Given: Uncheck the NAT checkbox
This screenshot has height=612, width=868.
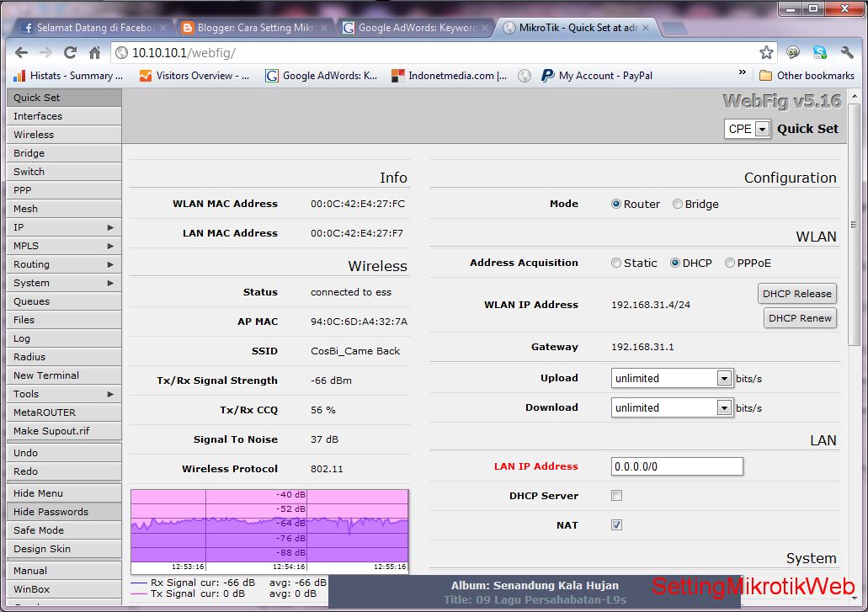Looking at the screenshot, I should 616,524.
